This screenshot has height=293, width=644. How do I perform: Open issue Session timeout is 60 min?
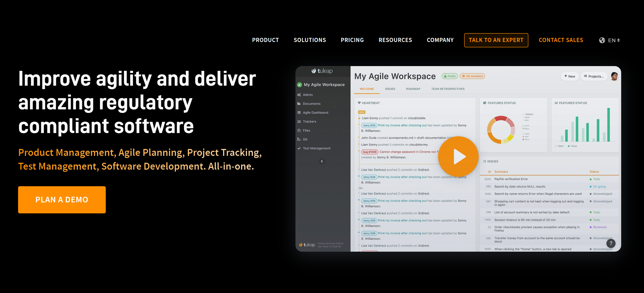(525, 220)
